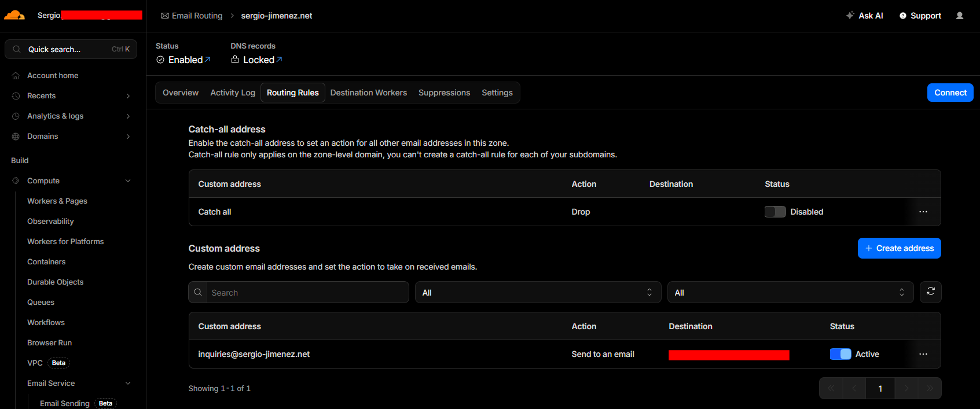The width and height of the screenshot is (980, 409).
Task: Click the Connect button
Action: coord(950,93)
